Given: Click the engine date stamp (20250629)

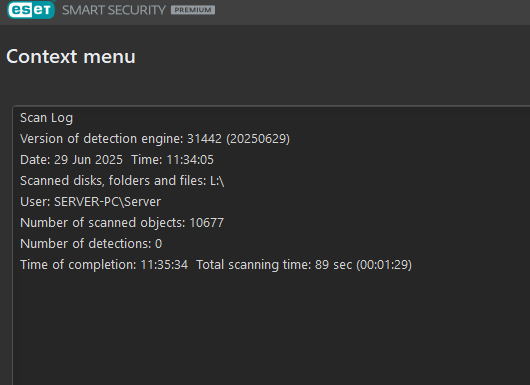Looking at the screenshot, I should pyautogui.click(x=258, y=139).
